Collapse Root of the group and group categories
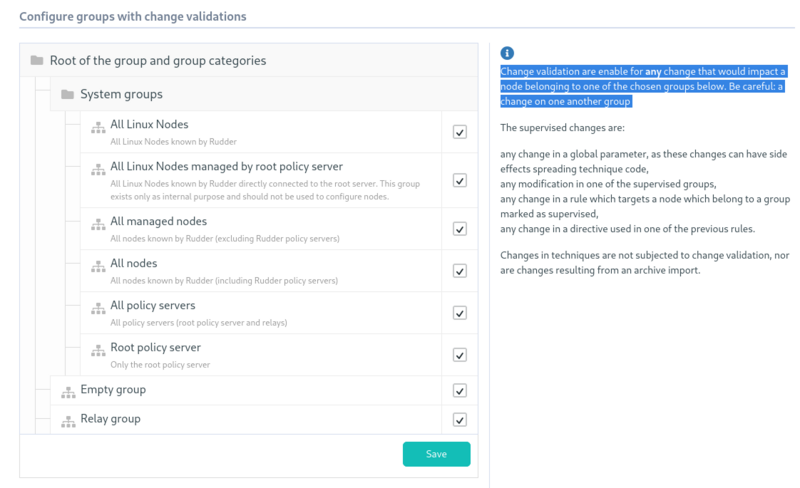The height and width of the screenshot is (488, 800). point(158,60)
